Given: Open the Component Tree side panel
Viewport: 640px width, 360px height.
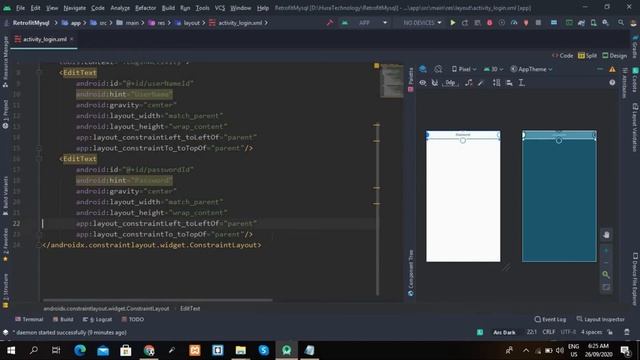Looking at the screenshot, I should click(x=411, y=273).
